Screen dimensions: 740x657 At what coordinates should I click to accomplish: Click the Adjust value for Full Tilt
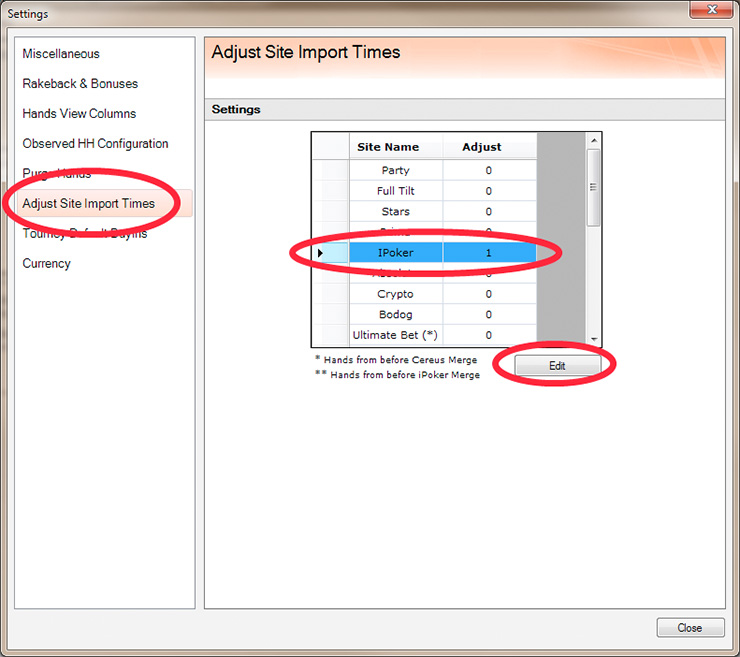489,191
